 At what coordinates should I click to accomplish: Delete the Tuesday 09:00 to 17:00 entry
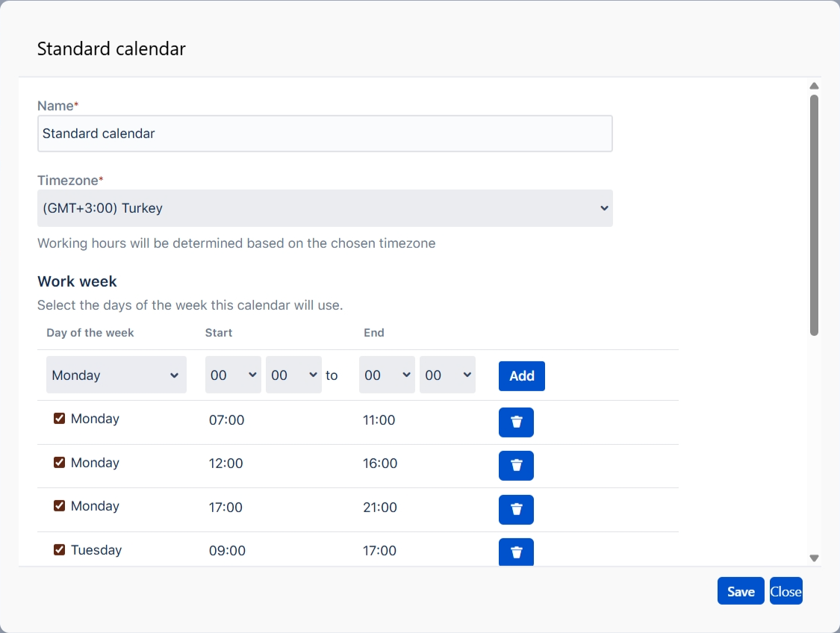(x=516, y=552)
